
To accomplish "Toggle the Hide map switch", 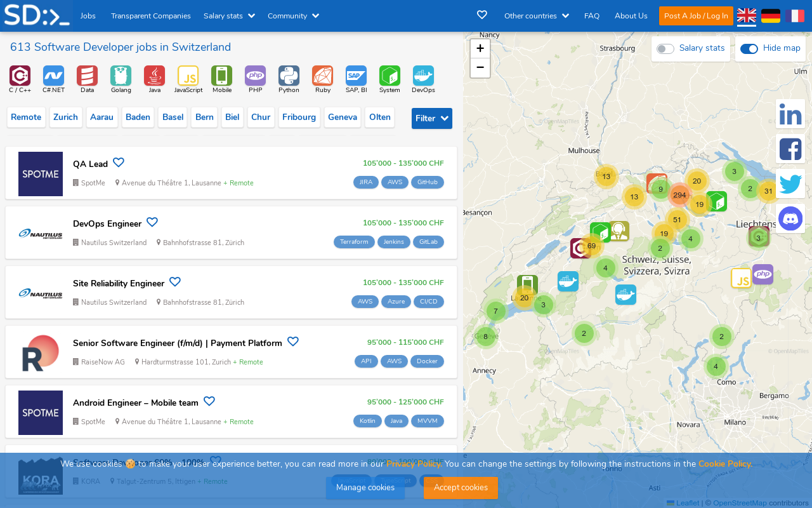I will click(749, 49).
